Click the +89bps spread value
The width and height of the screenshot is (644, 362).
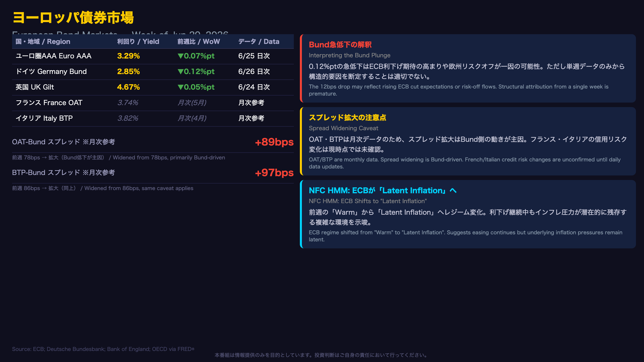(274, 142)
